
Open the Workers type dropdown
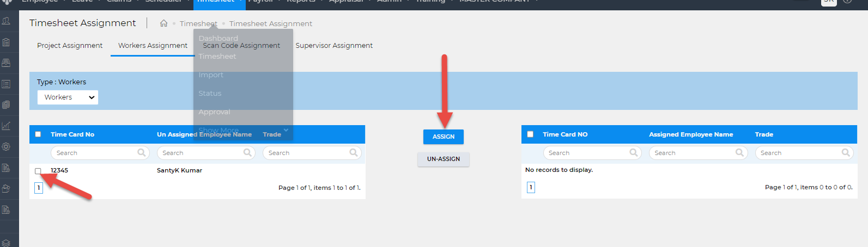(68, 97)
